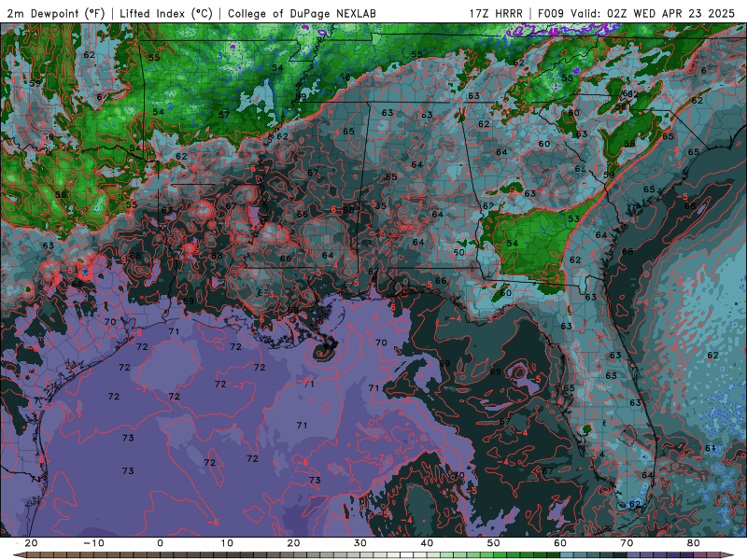Click the 'F009' forecast hour text
The height and width of the screenshot is (560, 747).
(x=552, y=13)
